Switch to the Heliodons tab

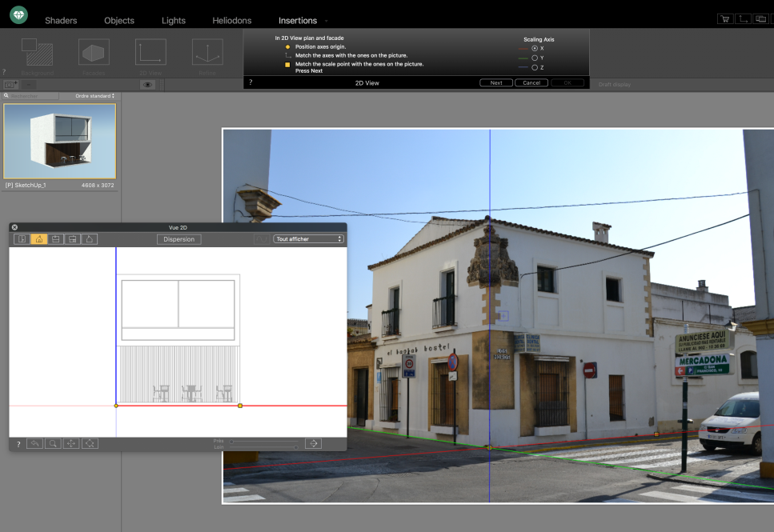click(231, 20)
